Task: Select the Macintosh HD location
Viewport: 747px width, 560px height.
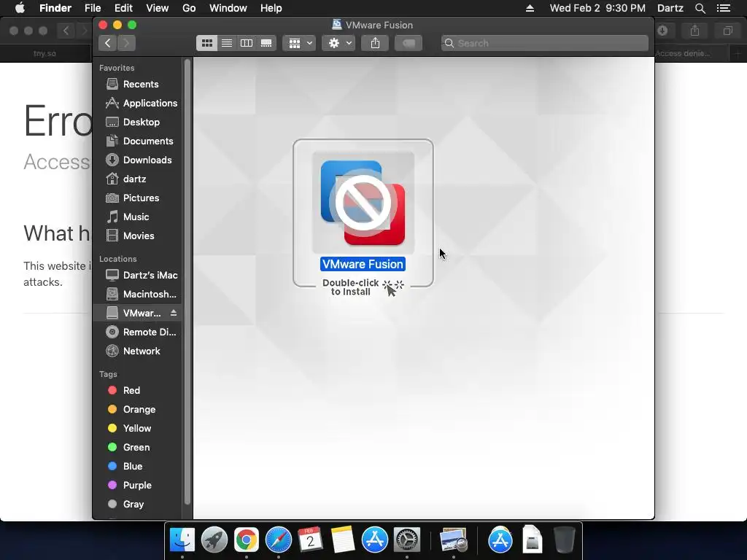Action: 137,295
